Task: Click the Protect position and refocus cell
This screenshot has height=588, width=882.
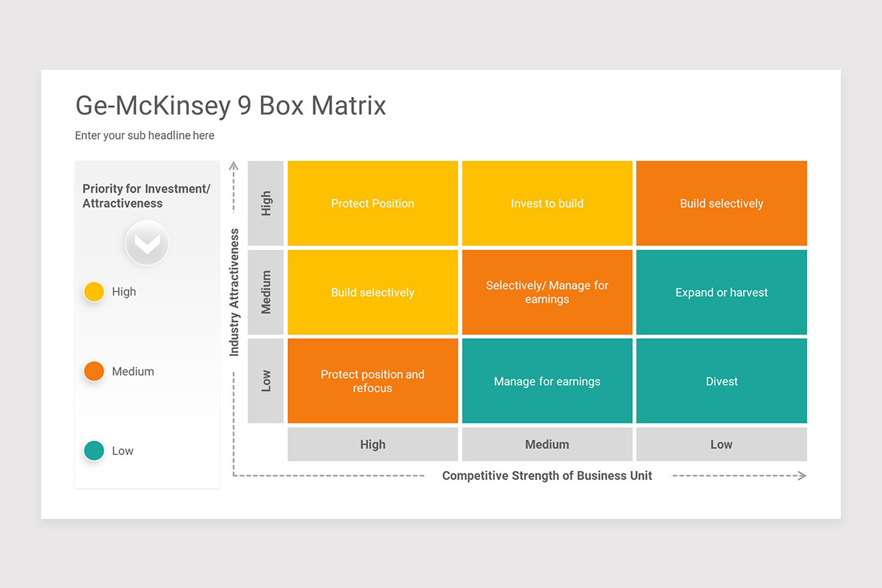Action: tap(373, 381)
